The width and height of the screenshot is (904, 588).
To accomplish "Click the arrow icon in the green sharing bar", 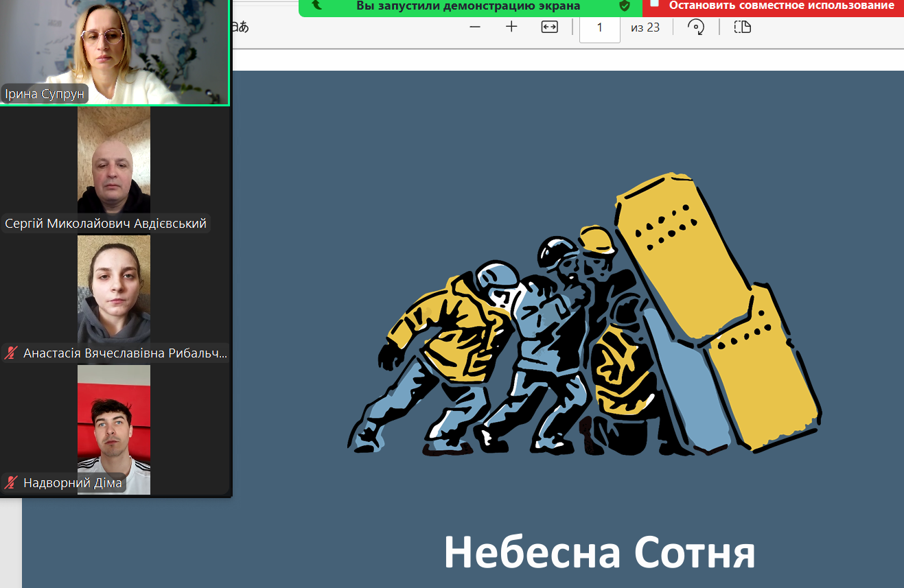I will pos(316,5).
